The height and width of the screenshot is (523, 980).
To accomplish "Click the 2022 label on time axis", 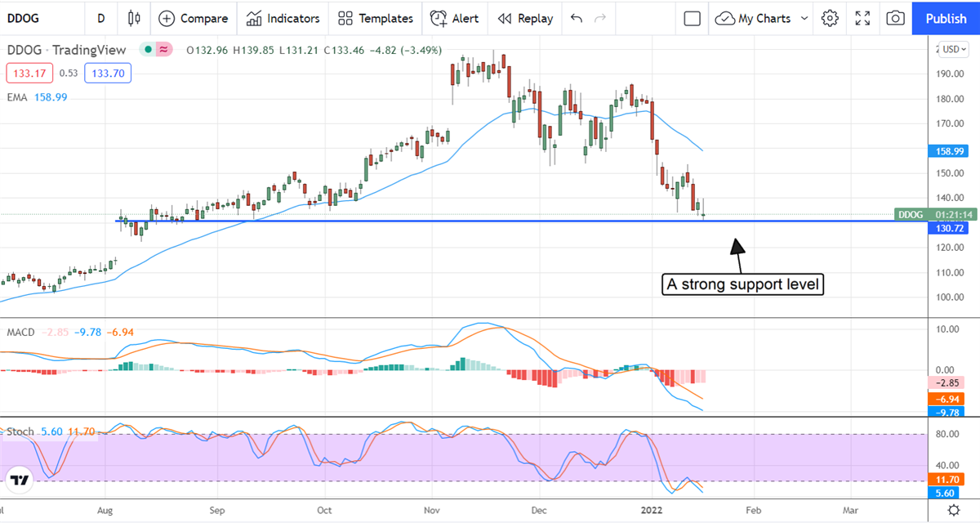I will 652,509.
